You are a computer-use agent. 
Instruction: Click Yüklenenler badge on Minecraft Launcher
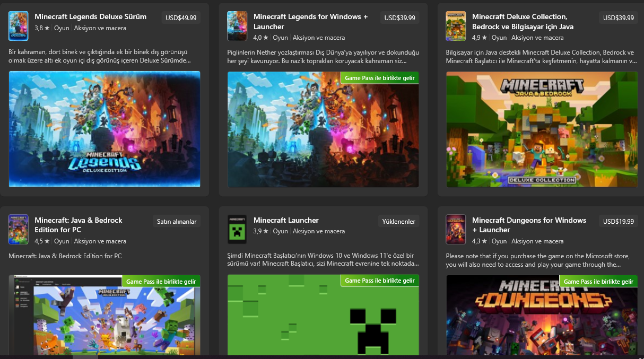pos(398,221)
